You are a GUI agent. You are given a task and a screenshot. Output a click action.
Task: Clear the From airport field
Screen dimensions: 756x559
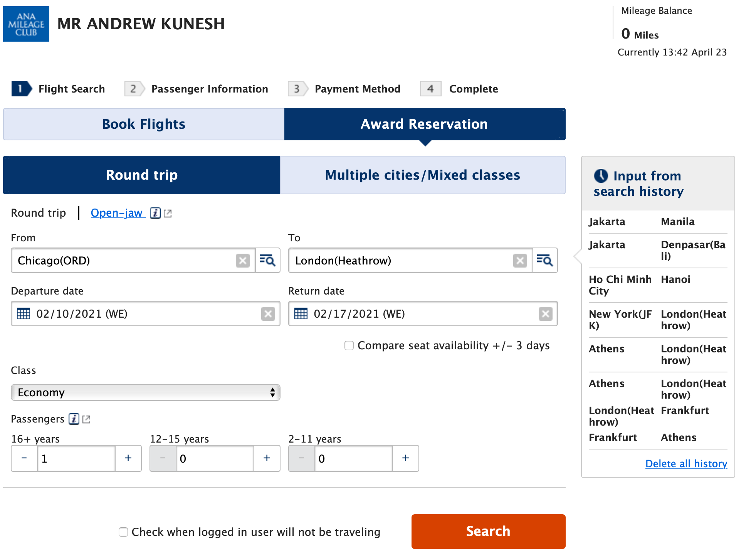coord(243,261)
